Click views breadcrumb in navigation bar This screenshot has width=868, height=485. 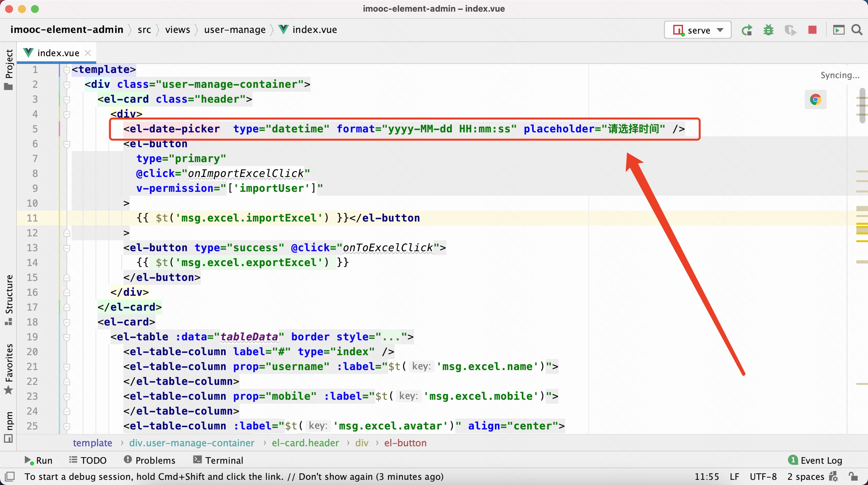click(178, 30)
